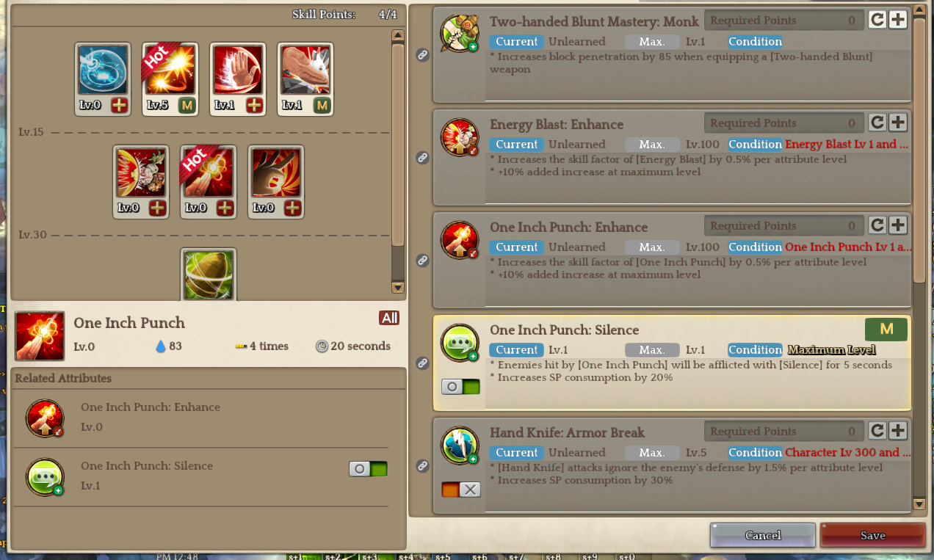Viewport: 934px width, 560px height.
Task: Click the Two-handed Blunt Mastery: Monk icon
Action: (460, 34)
